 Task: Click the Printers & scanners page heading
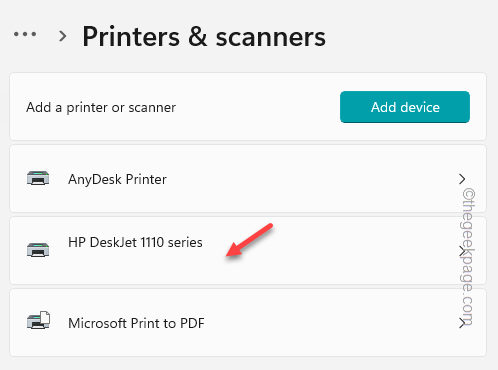coord(204,37)
